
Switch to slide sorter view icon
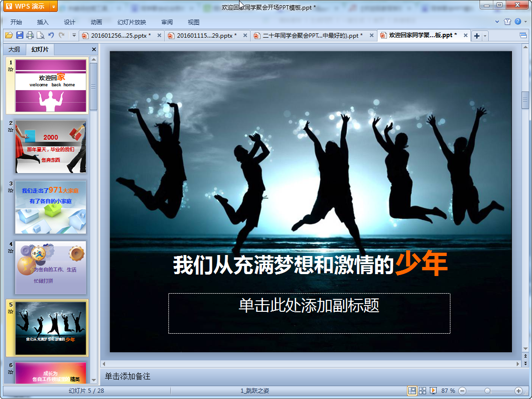coord(422,390)
